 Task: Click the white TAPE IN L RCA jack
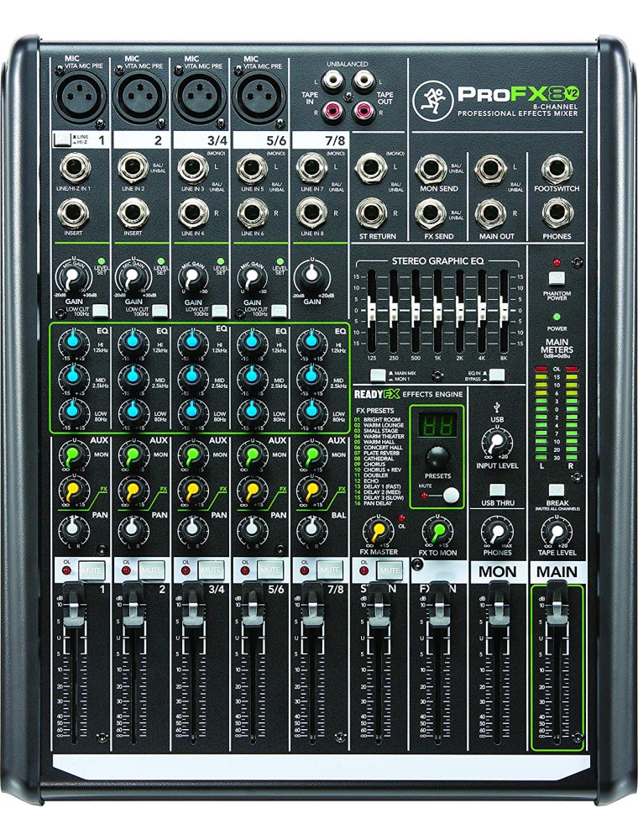pyautogui.click(x=334, y=82)
